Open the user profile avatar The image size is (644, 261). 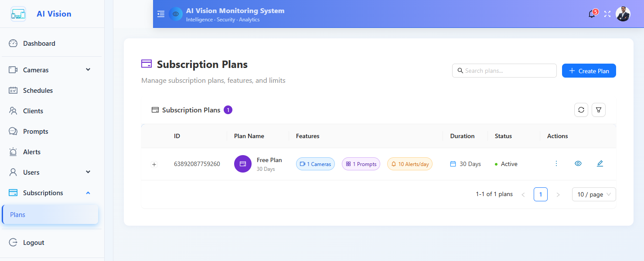[623, 14]
